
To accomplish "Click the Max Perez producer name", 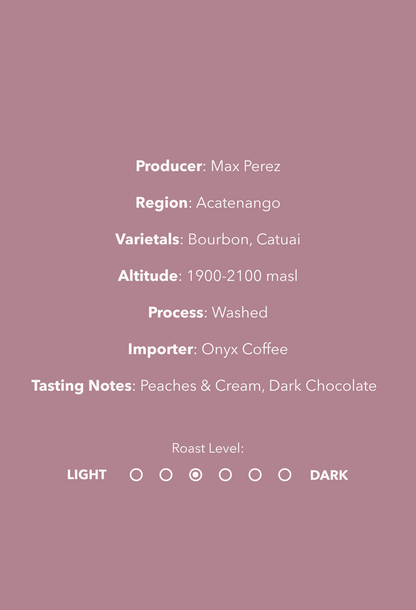I will (x=245, y=166).
